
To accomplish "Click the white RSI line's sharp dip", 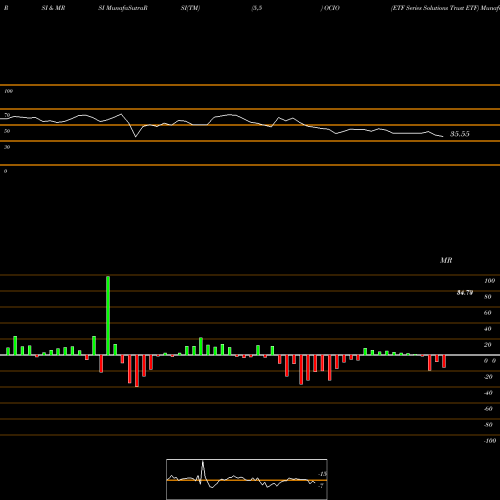I will click(135, 136).
